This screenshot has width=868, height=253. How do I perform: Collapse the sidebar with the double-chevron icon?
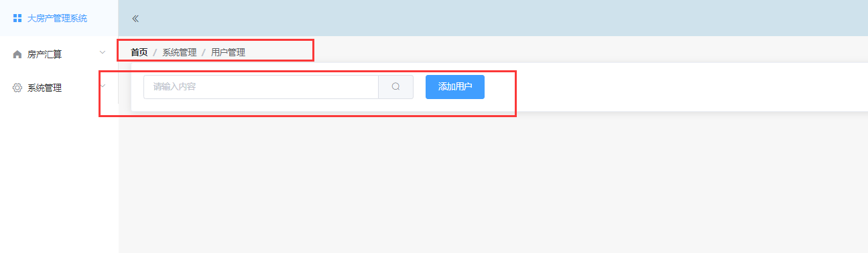[135, 19]
